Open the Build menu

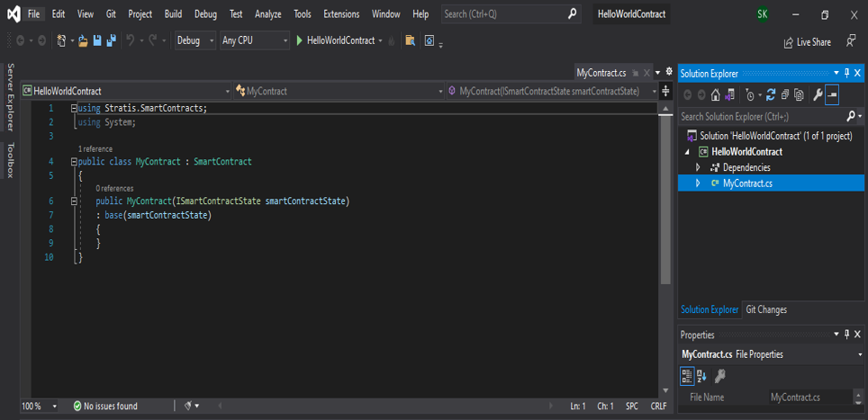[173, 14]
